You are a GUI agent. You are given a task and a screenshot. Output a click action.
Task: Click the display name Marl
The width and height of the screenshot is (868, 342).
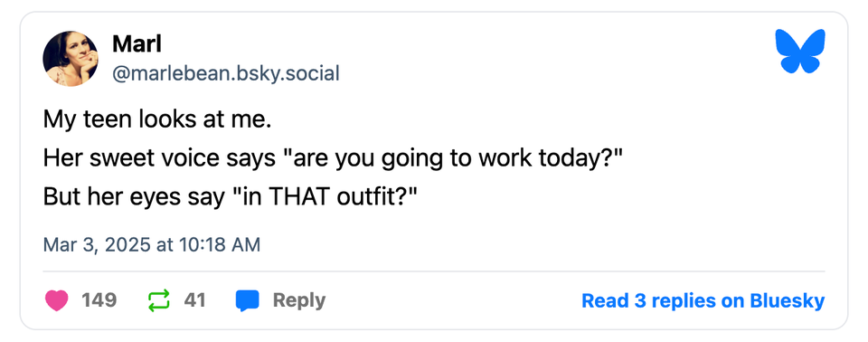pos(137,43)
